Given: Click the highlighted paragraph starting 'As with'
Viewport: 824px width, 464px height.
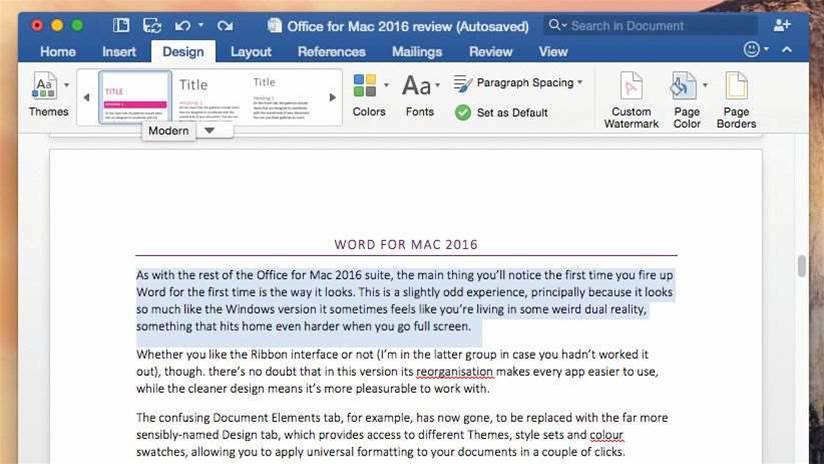Looking at the screenshot, I should coord(405,301).
